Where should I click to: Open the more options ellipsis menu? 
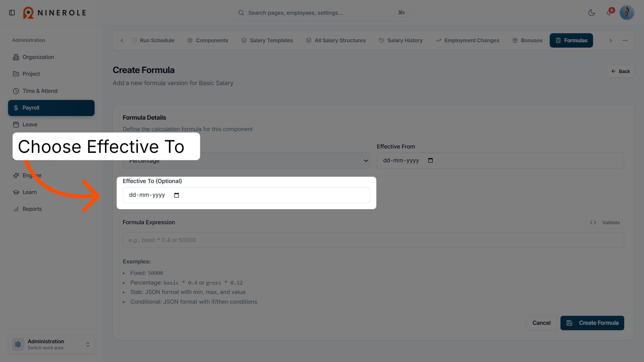[x=625, y=41]
